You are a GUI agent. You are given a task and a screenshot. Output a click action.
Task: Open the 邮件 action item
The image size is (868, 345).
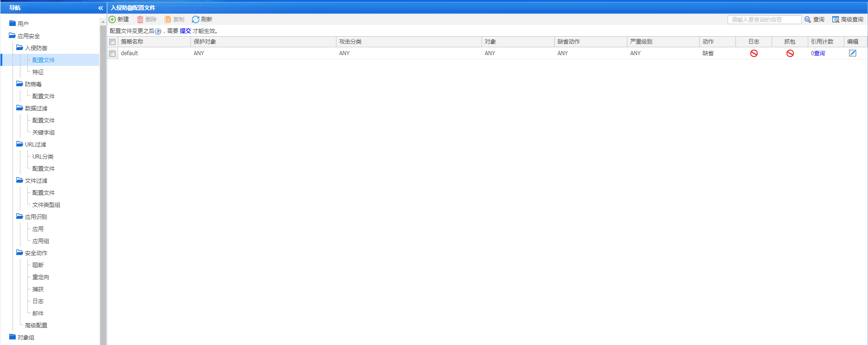(x=38, y=313)
